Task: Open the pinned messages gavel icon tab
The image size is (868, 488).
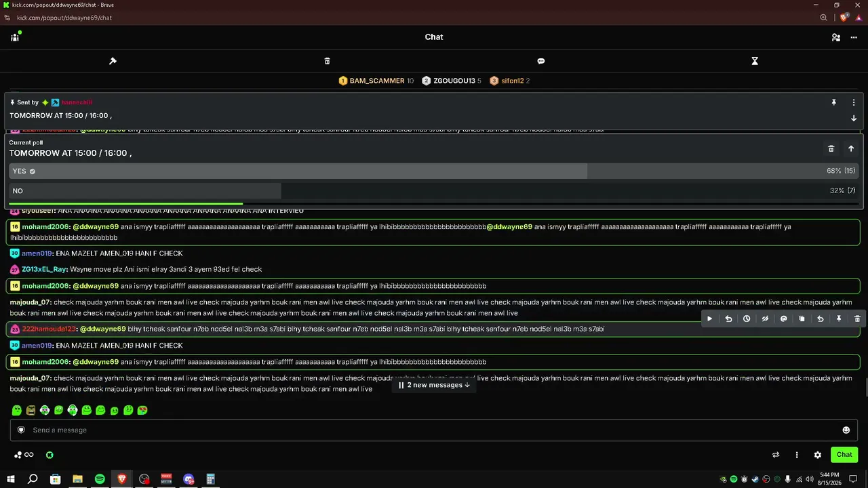Action: (x=113, y=61)
